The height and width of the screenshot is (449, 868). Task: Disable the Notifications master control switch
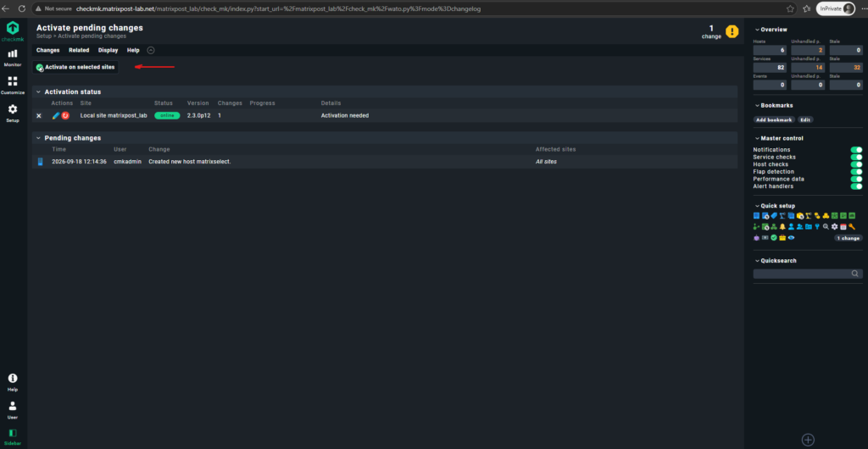pos(856,150)
